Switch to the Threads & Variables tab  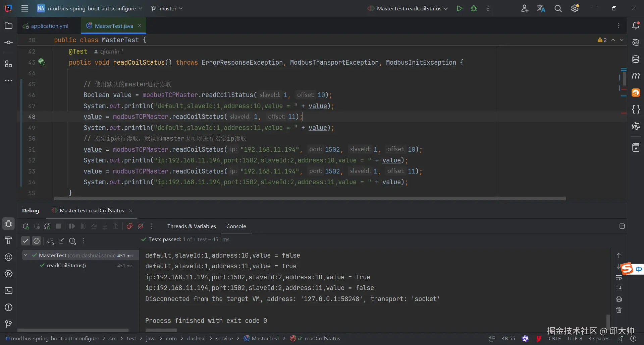(192, 226)
